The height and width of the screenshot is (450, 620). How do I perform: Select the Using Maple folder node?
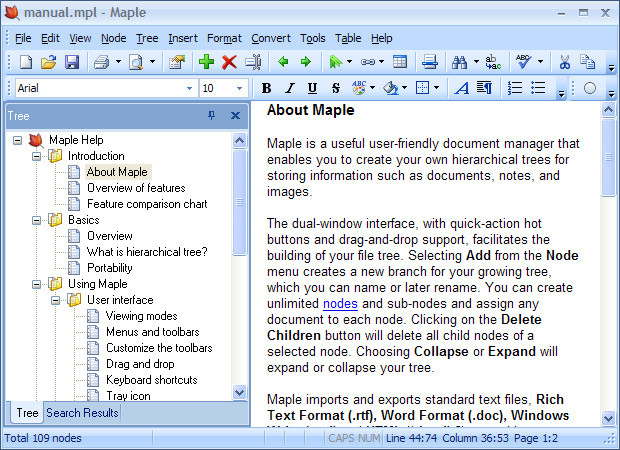[x=98, y=284]
